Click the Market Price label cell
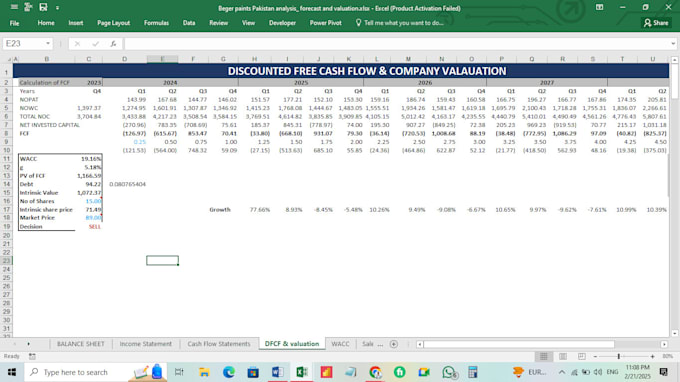Viewport: 680px width, 382px height. click(x=46, y=218)
